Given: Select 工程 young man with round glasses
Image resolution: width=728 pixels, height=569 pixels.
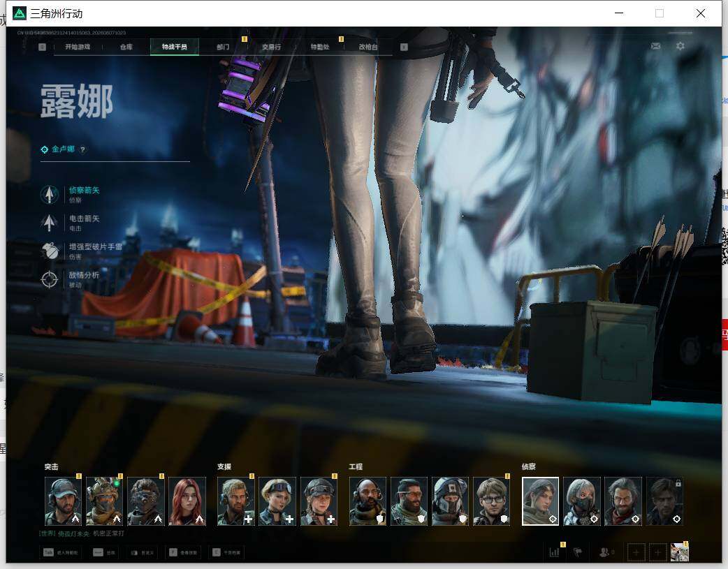Looking at the screenshot, I should pyautogui.click(x=491, y=501).
